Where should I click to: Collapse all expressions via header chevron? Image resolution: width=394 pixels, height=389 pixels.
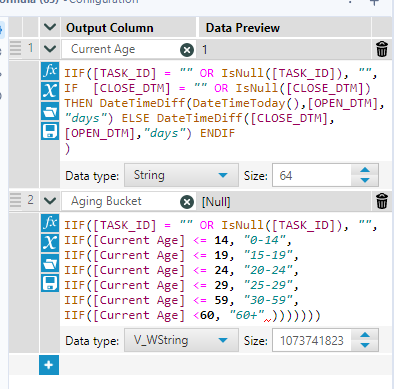point(50,27)
